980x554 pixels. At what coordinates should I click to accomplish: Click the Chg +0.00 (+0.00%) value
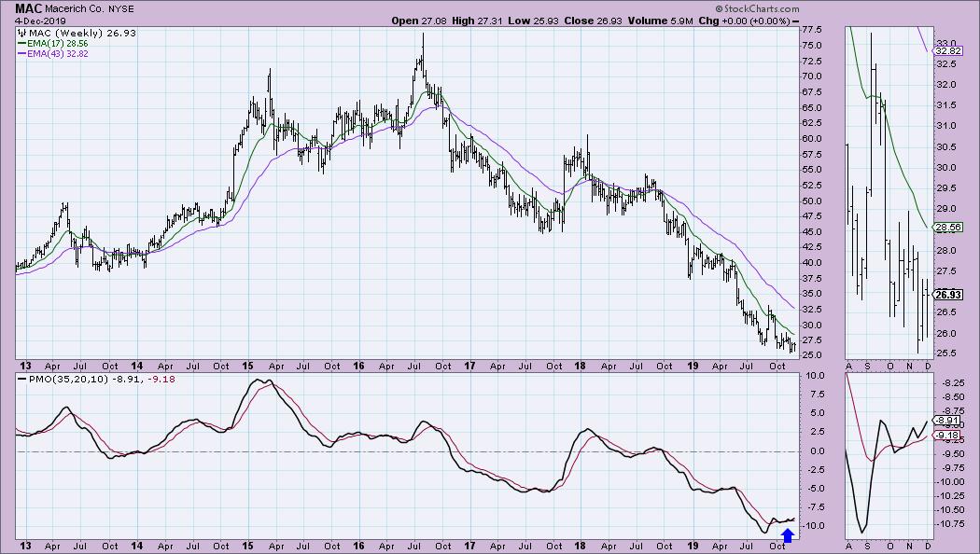tap(745, 21)
